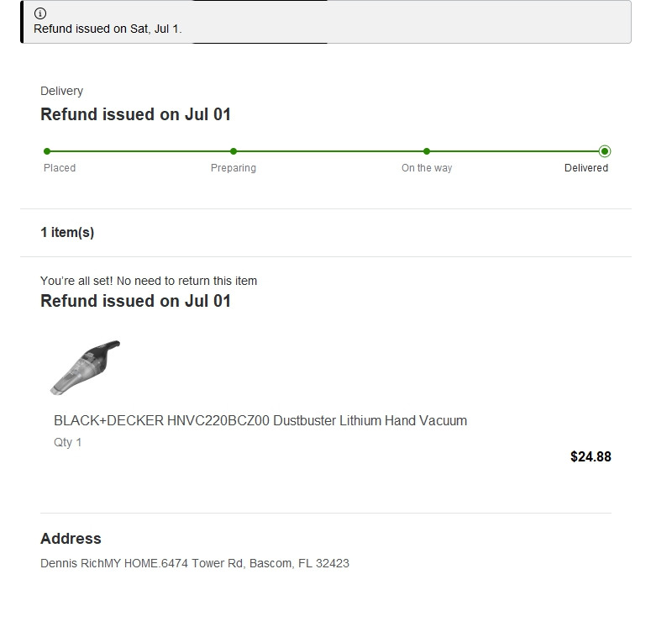This screenshot has height=627, width=672.
Task: Click the 'No need to return this item' message
Action: (149, 281)
